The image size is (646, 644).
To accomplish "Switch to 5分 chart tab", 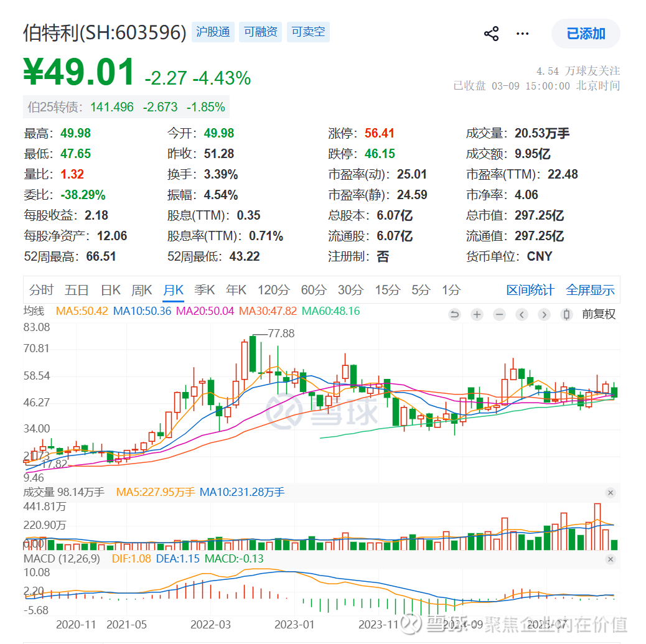I will pos(421,290).
